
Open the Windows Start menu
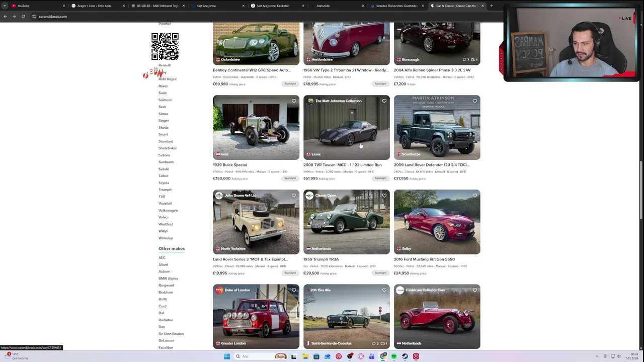pyautogui.click(x=227, y=356)
